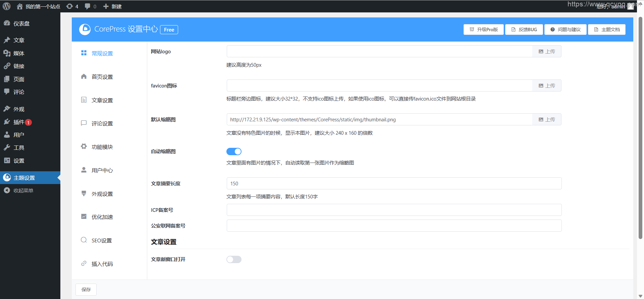The width and height of the screenshot is (644, 299).
Task: Click the SEO设置 magnifier icon
Action: [84, 240]
